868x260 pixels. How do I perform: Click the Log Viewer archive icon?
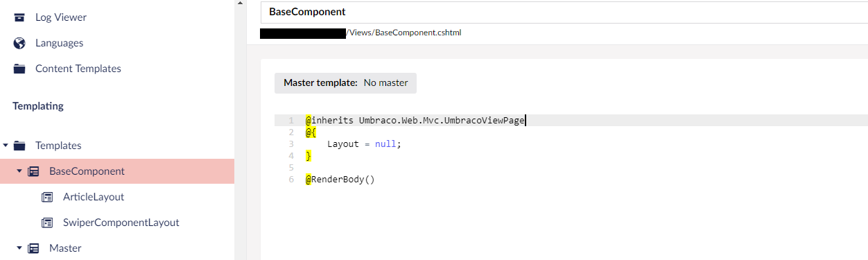tap(19, 17)
